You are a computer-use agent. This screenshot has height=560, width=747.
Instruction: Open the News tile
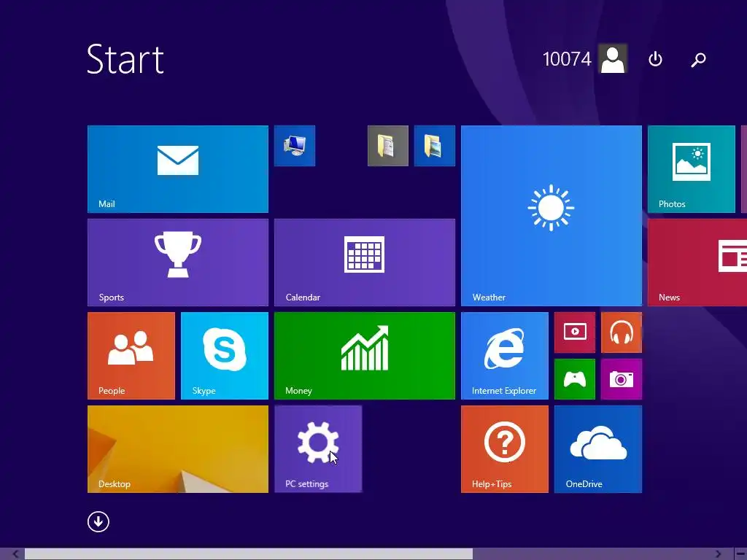pyautogui.click(x=697, y=262)
